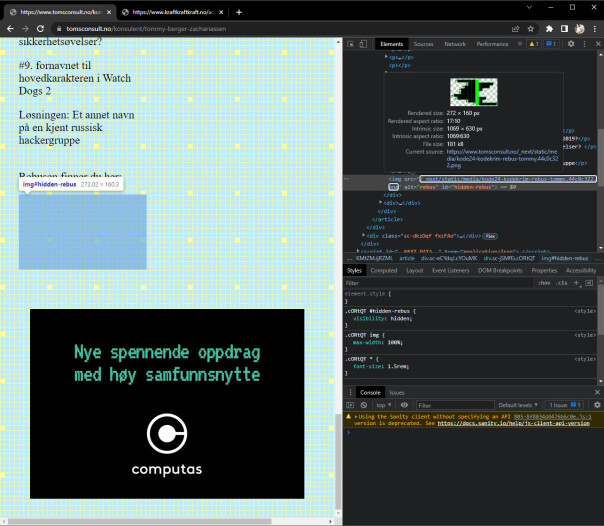Close the console drawer
604x526 pixels.
597,392
